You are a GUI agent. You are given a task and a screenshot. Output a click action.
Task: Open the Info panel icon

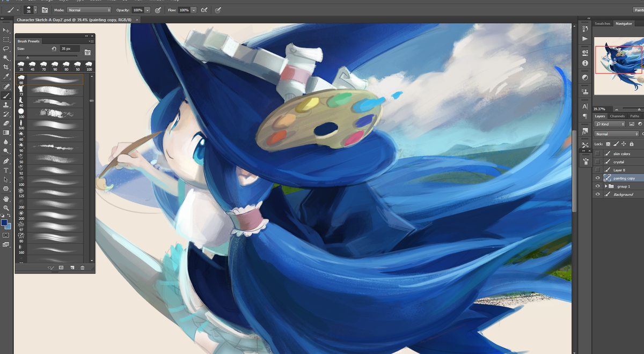[585, 63]
